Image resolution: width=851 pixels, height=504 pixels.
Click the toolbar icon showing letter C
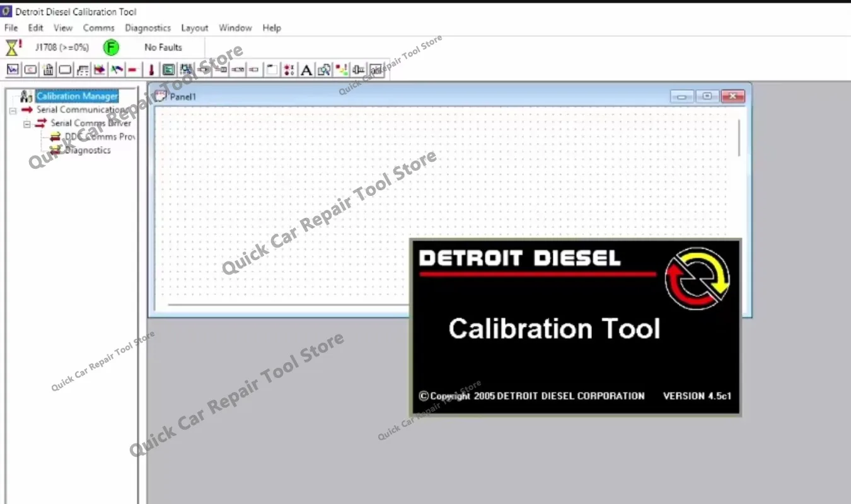tap(30, 69)
